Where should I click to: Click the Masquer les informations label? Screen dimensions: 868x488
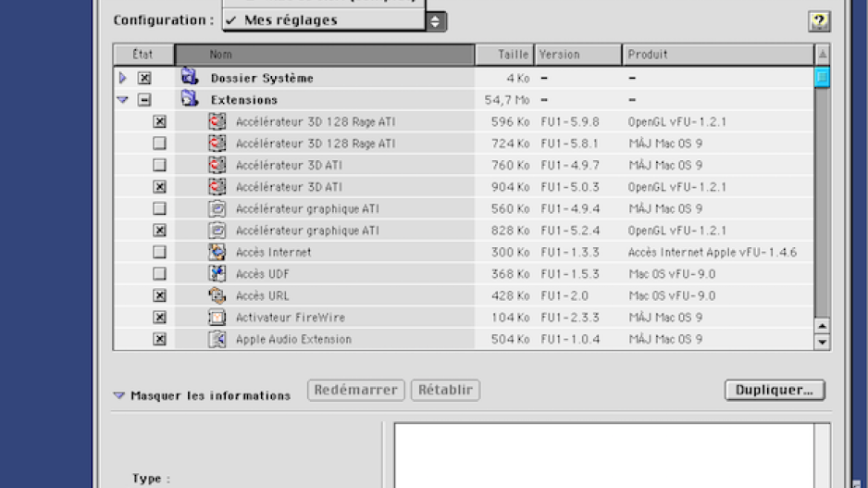[x=211, y=395]
